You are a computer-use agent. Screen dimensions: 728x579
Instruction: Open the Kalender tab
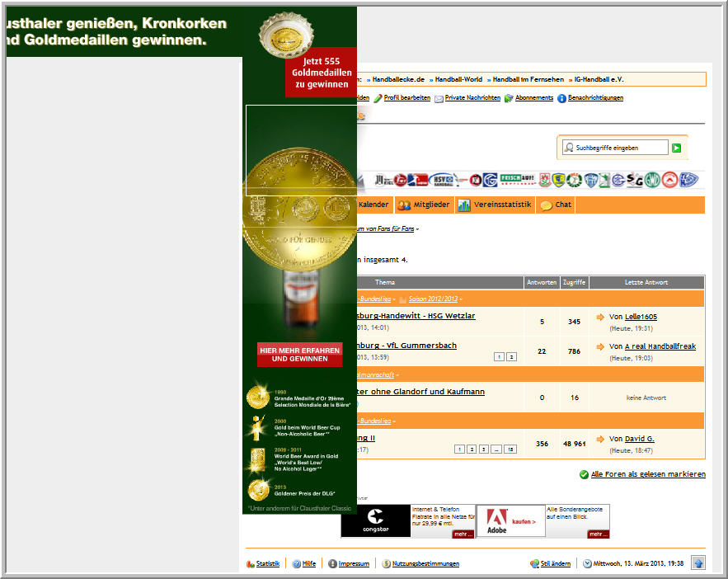coord(373,205)
